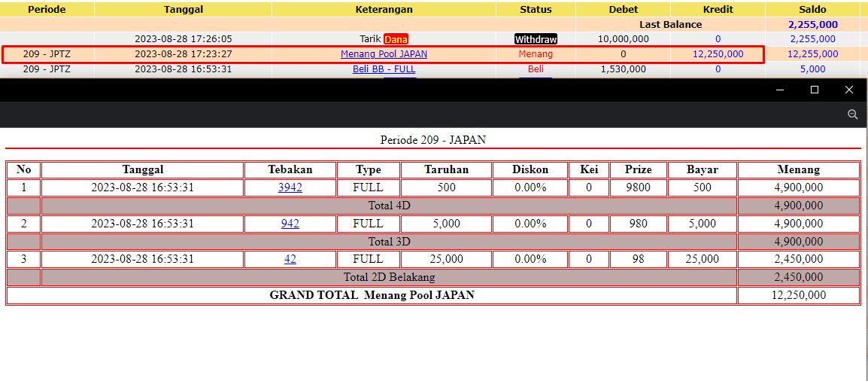Click the Periode 209 - JAPAN title
This screenshot has width=868, height=381.
(x=433, y=139)
